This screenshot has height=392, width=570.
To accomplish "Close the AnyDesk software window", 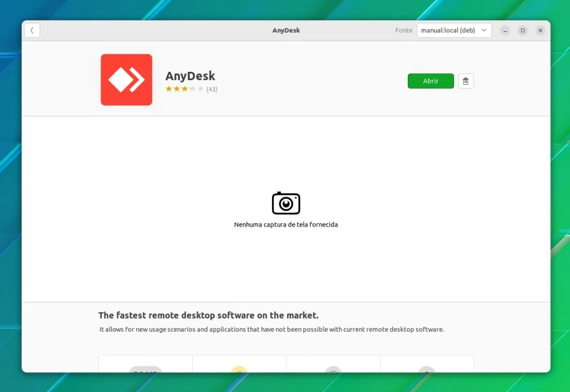I will (x=540, y=31).
